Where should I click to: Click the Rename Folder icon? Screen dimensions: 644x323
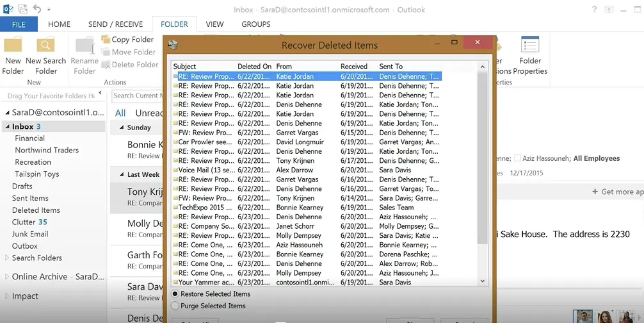pos(85,45)
